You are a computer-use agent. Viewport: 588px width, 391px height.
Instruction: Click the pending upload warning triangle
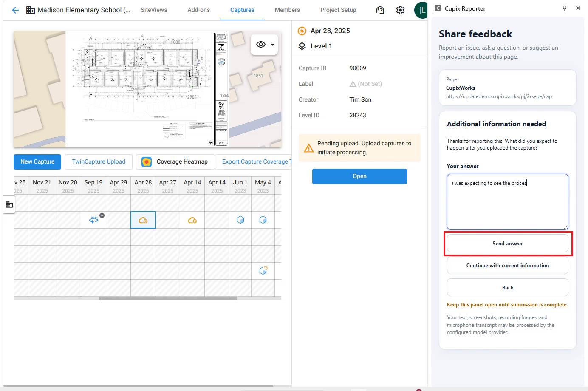tap(308, 148)
